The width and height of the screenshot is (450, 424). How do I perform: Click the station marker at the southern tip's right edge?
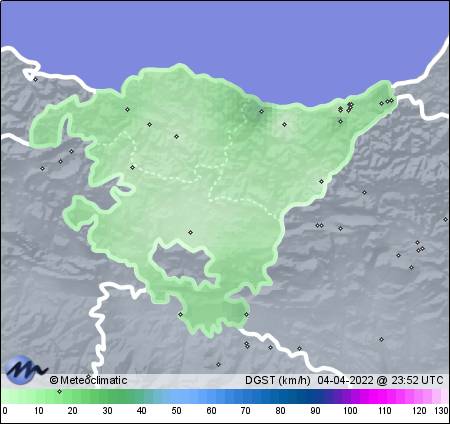point(246,314)
